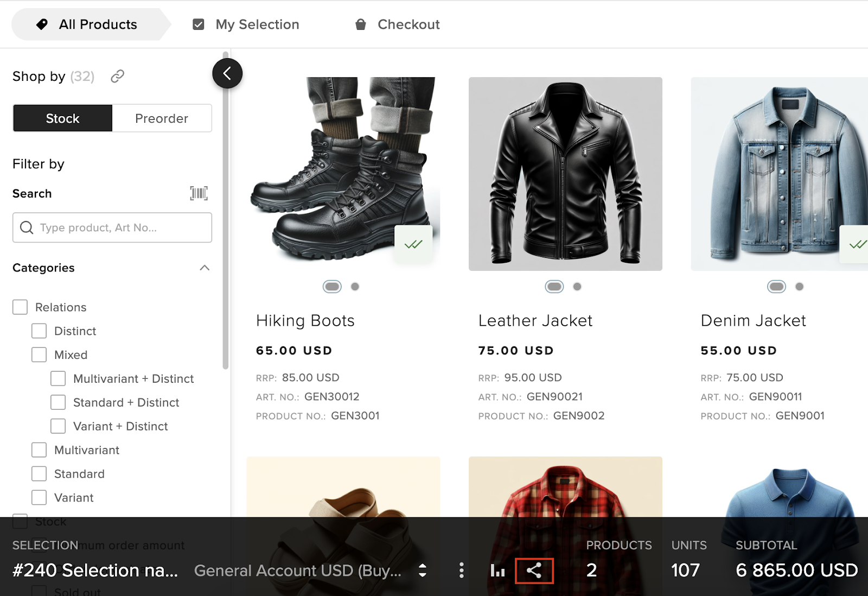
Task: Open the Denim Jacket product image
Action: [780, 174]
